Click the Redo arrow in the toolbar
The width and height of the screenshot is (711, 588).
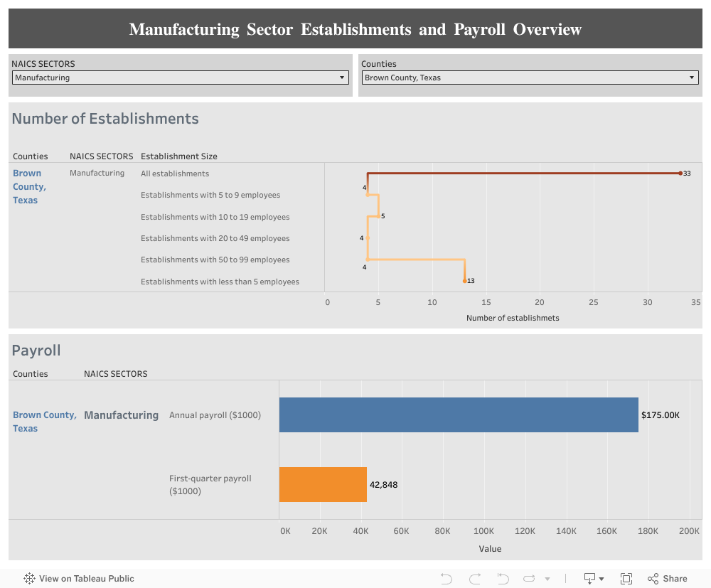[475, 578]
